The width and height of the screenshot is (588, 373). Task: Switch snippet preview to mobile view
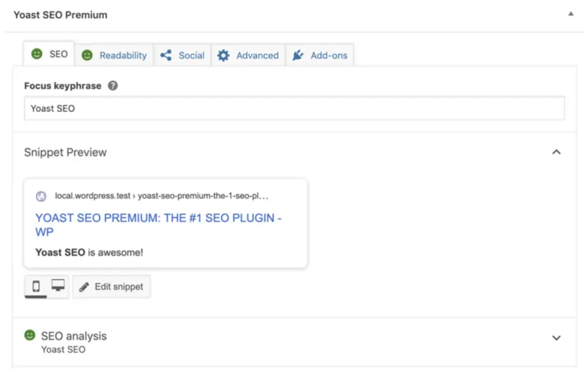pyautogui.click(x=36, y=286)
